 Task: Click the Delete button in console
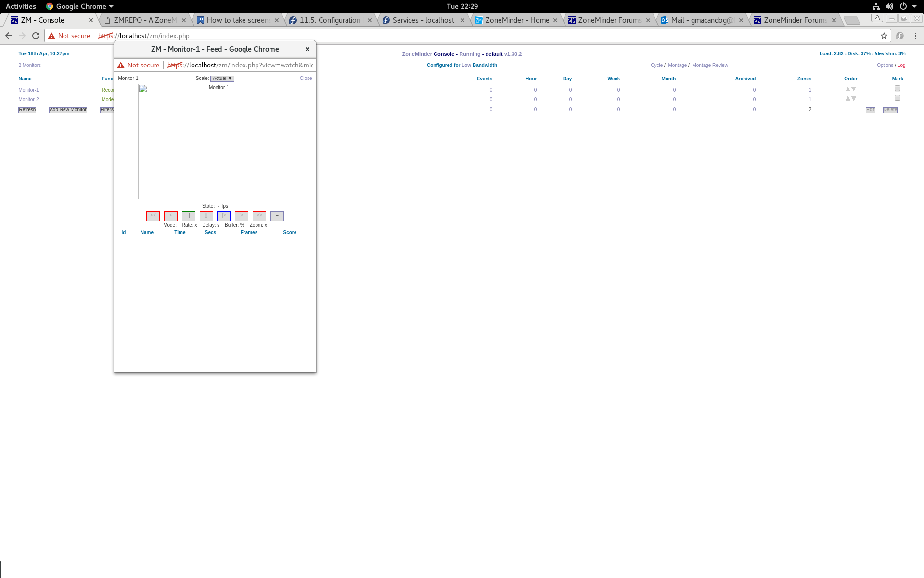pos(890,110)
